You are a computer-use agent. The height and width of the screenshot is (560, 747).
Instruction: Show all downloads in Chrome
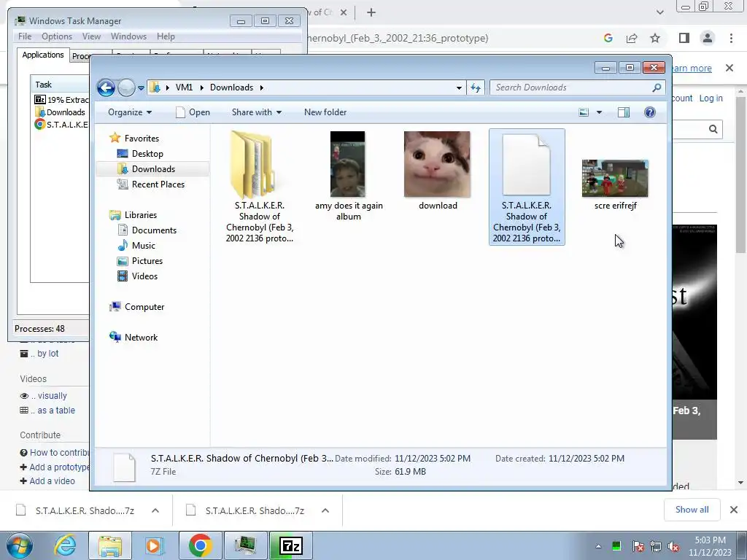[692, 510]
